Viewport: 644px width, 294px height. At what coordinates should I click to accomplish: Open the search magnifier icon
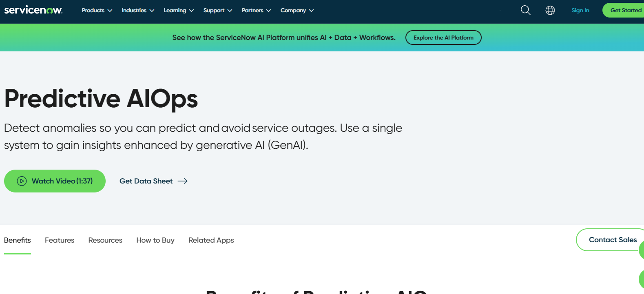coord(526,10)
